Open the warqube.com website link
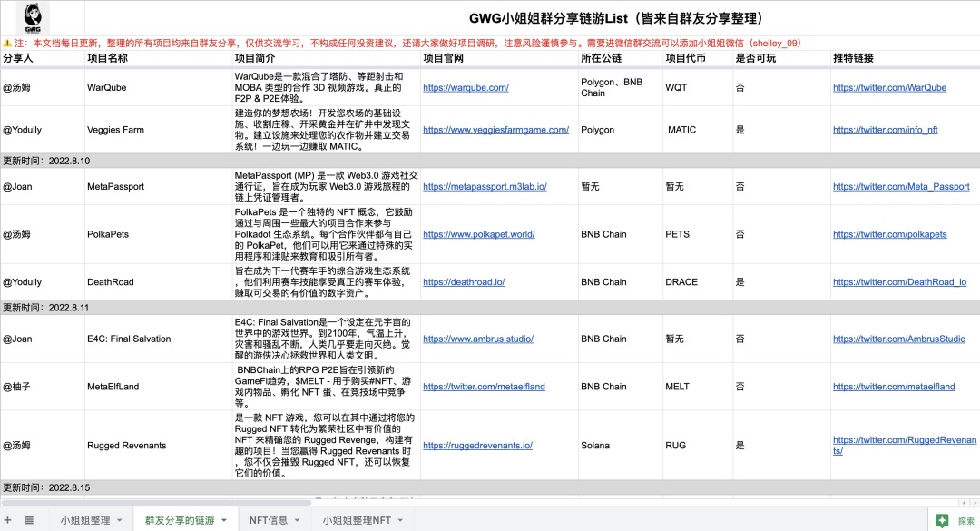 pyautogui.click(x=465, y=87)
